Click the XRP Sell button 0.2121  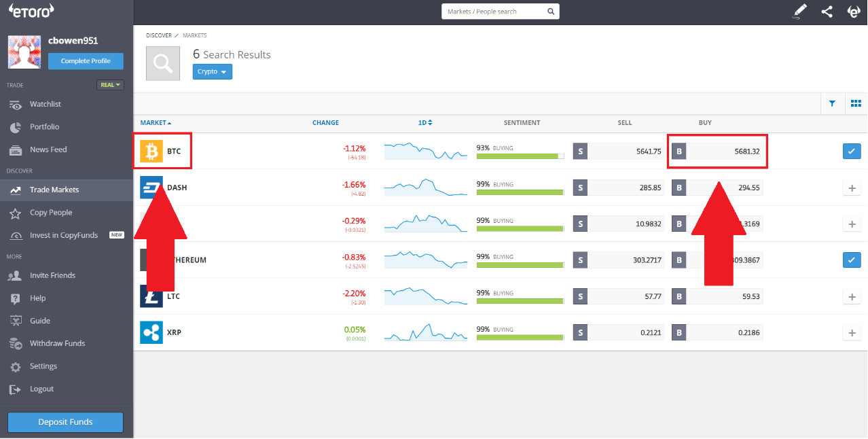[x=619, y=332]
